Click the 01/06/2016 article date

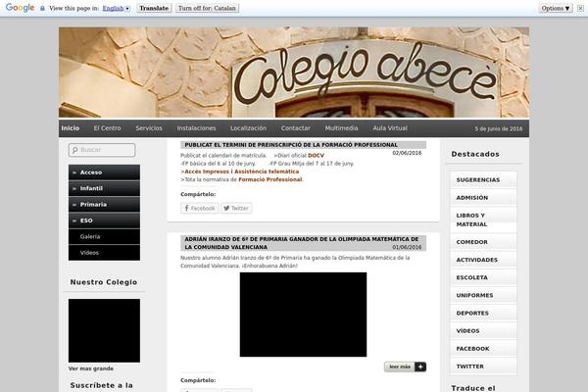tap(407, 247)
